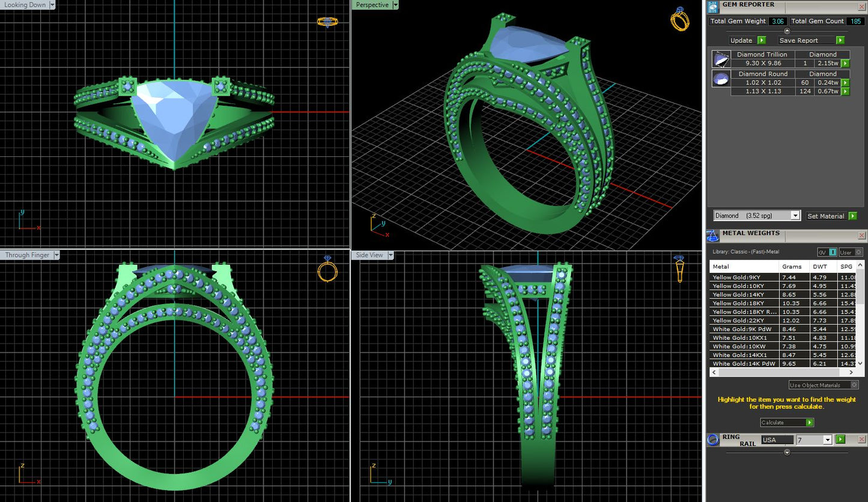
Task: Open the Looking Down viewport menu
Action: [52, 5]
